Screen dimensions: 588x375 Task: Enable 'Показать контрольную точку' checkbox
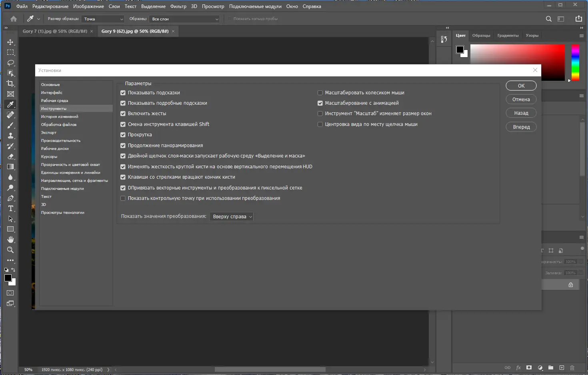123,198
